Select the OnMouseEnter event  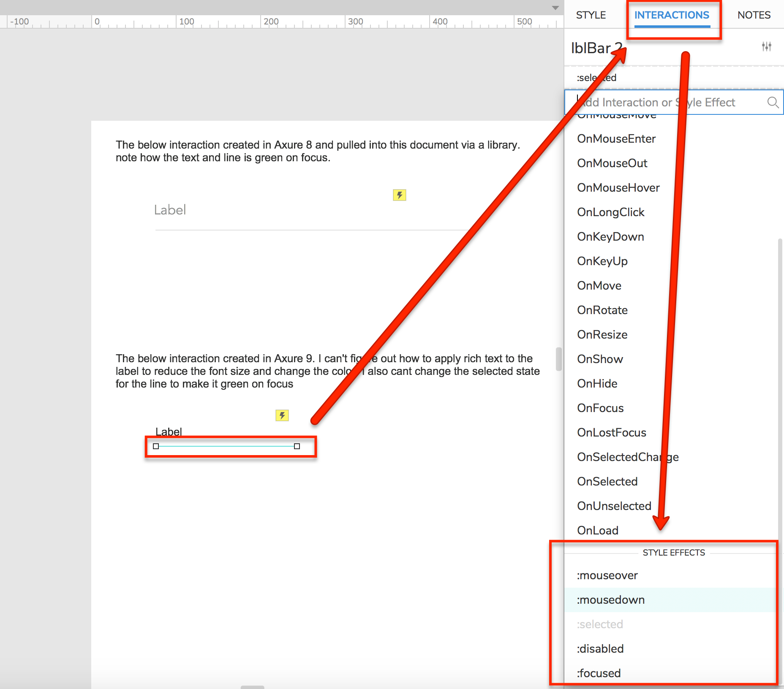click(616, 138)
